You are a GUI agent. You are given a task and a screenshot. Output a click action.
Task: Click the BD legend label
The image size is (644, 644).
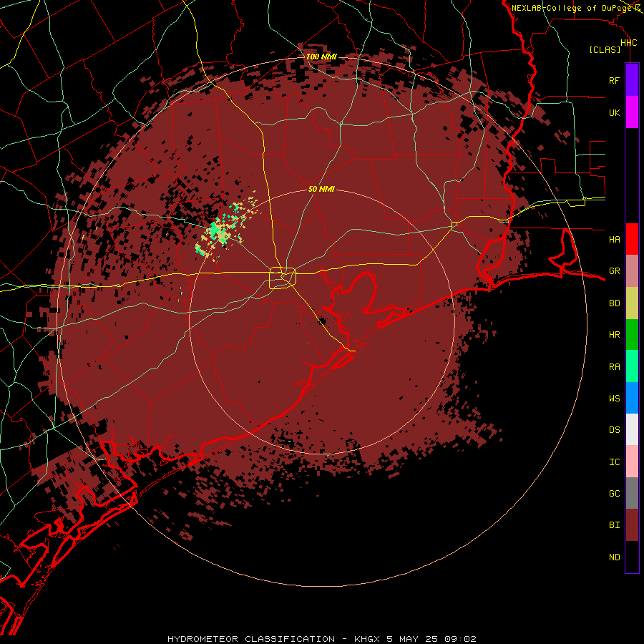(614, 303)
